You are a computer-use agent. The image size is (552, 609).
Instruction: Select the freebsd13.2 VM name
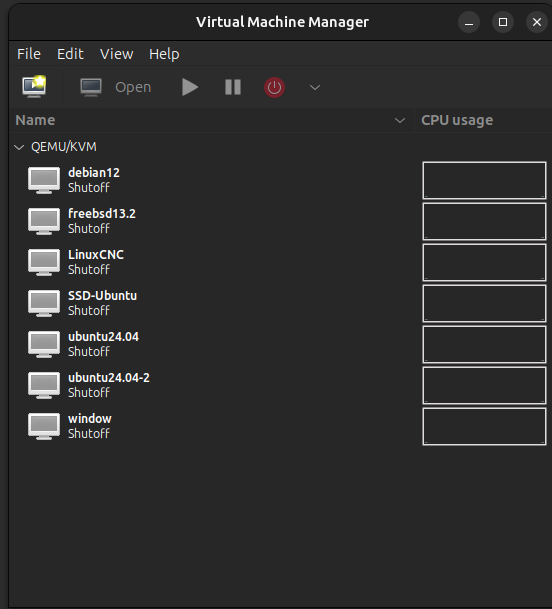click(102, 214)
